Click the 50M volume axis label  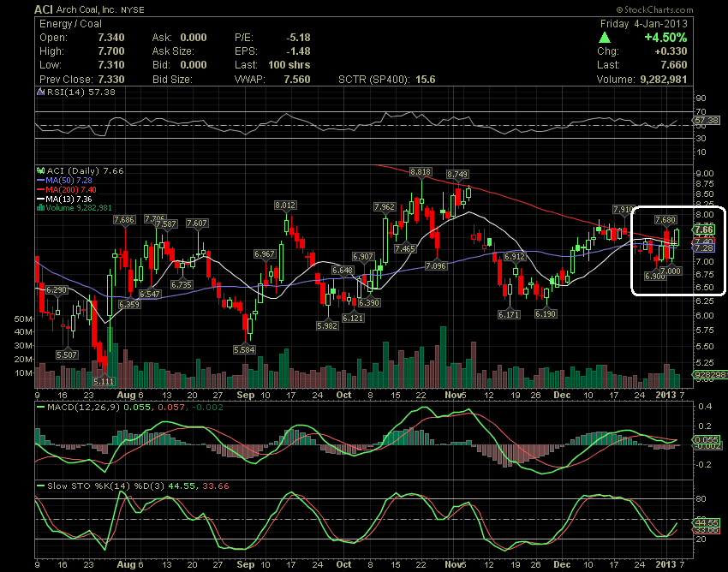24,319
